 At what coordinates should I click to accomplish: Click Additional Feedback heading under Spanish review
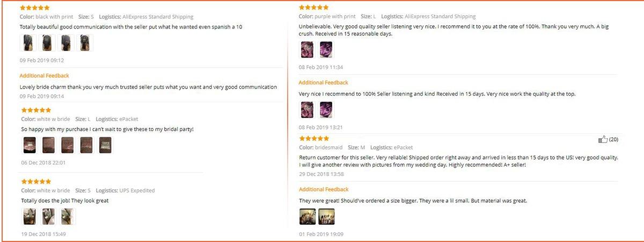pos(45,76)
